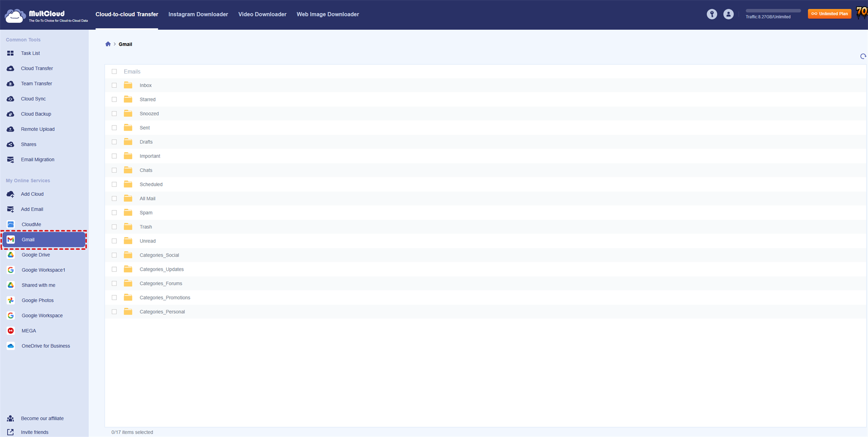Click the Categories_Social folder icon
868x437 pixels.
(x=128, y=255)
